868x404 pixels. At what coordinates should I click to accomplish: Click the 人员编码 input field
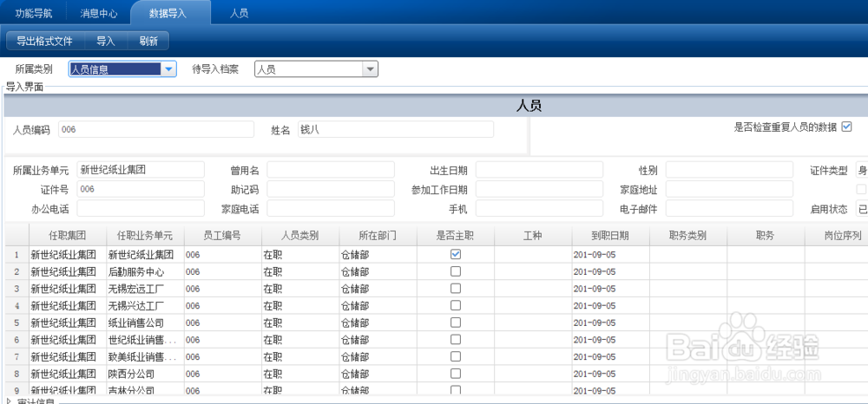coord(155,129)
